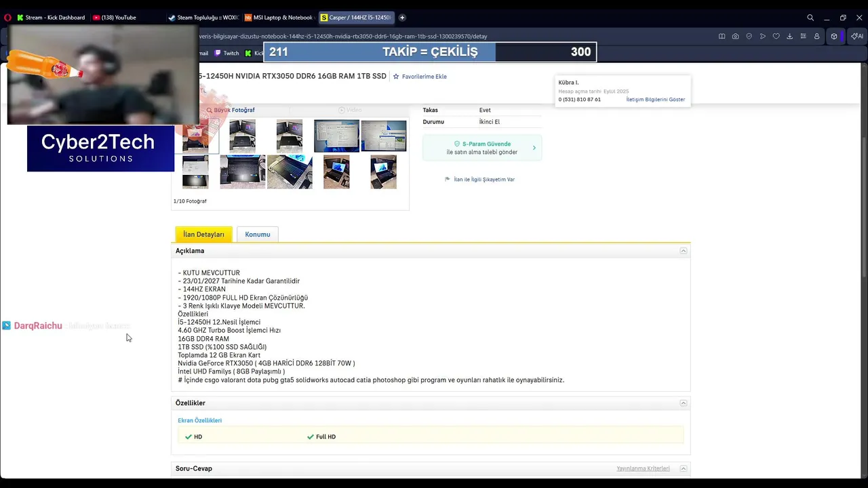Click Favorilerime Ekle link
The image size is (868, 488).
click(424, 77)
